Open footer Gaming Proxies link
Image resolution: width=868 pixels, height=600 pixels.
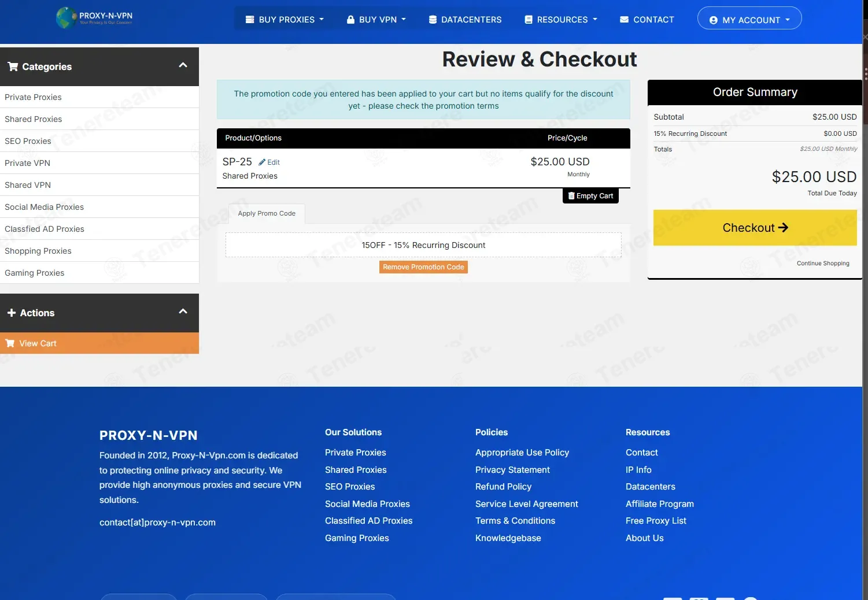(x=357, y=538)
